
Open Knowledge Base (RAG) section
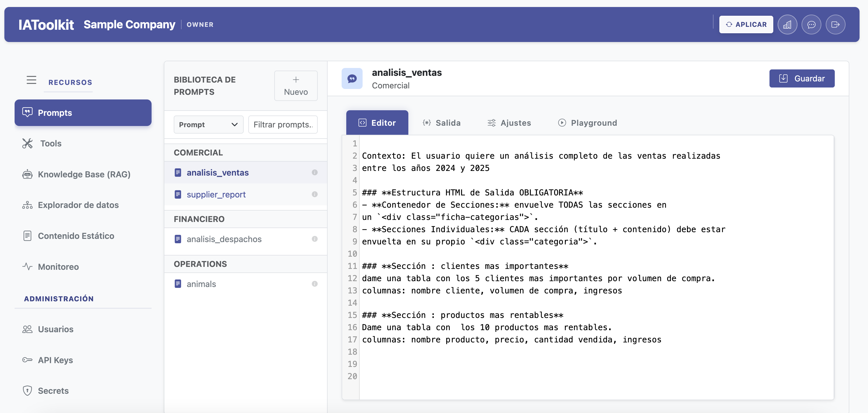coord(84,174)
